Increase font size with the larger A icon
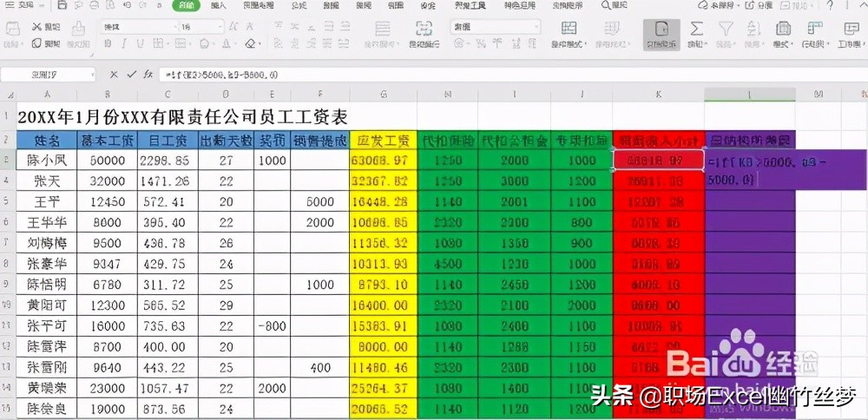 [233, 27]
